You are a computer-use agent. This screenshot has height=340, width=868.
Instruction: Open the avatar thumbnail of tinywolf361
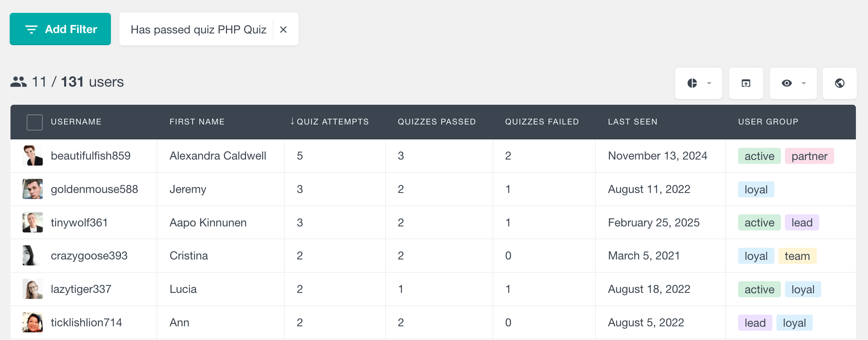click(x=33, y=222)
